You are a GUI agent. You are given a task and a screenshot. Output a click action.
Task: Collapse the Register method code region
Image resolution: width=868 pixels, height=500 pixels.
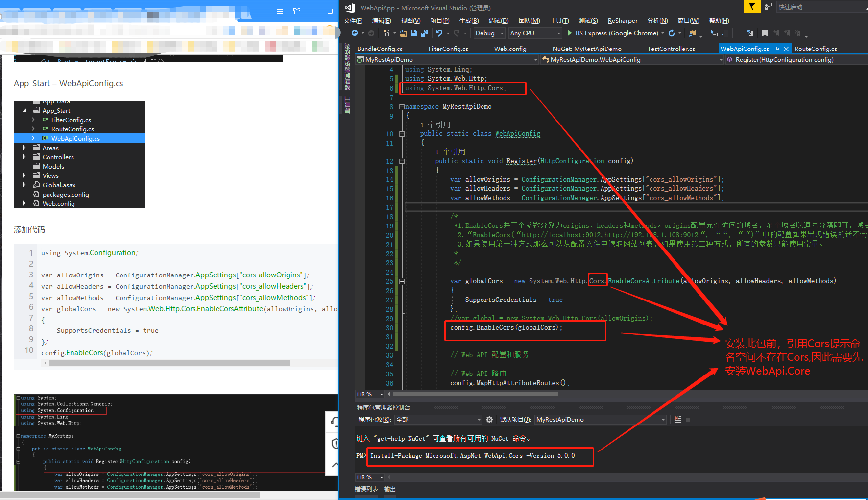click(x=402, y=161)
